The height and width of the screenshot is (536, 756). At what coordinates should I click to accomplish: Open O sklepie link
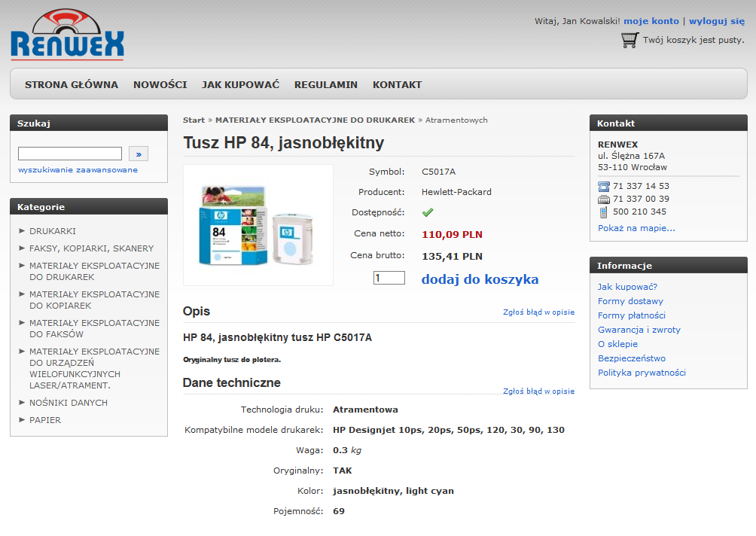coord(617,344)
